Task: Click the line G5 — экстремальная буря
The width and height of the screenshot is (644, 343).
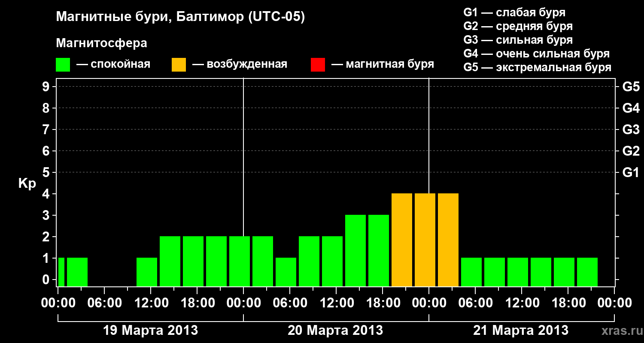Action: [x=538, y=67]
